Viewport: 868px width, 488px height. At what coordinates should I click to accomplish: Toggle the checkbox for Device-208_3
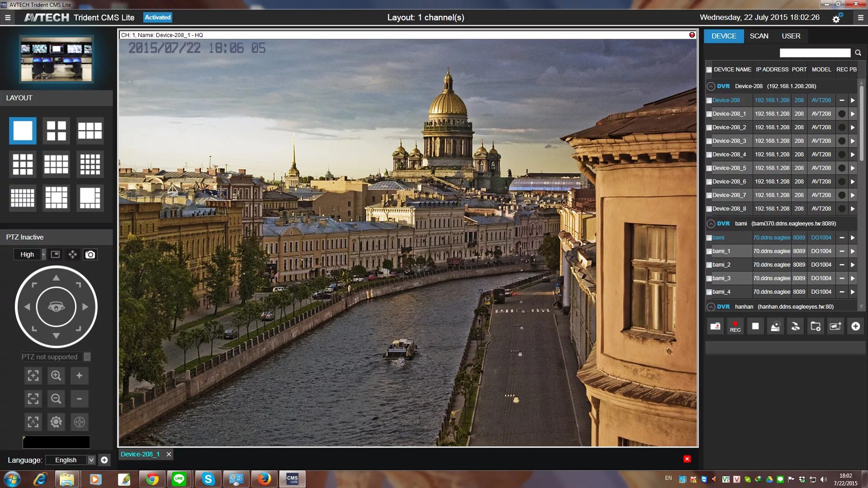[x=709, y=141]
